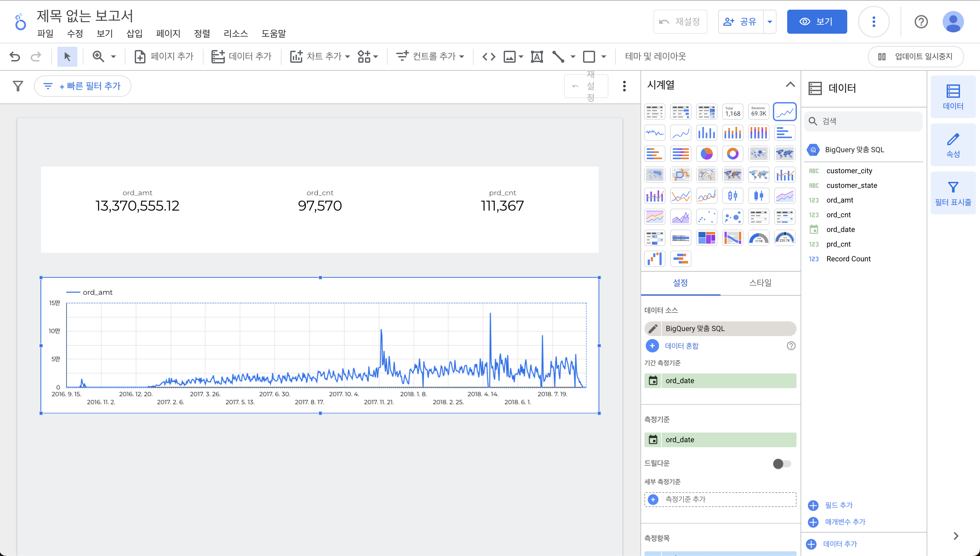This screenshot has height=556, width=980.
Task: Click the embed URL code icon
Action: point(489,56)
